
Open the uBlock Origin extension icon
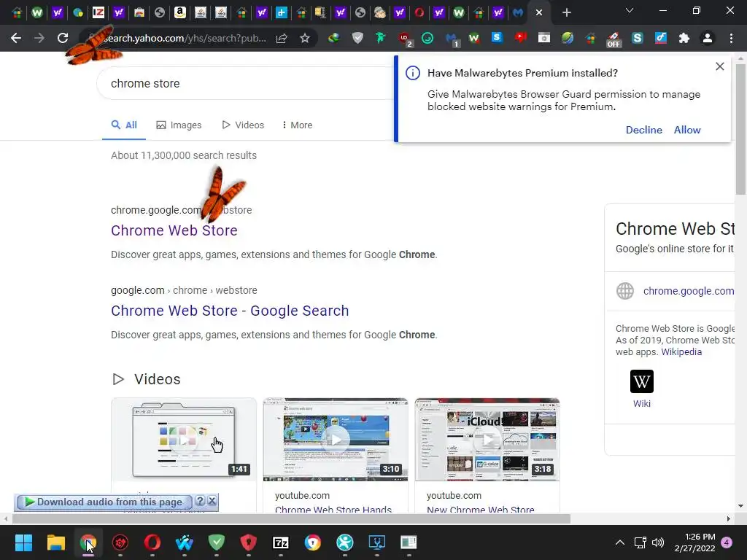tap(405, 38)
